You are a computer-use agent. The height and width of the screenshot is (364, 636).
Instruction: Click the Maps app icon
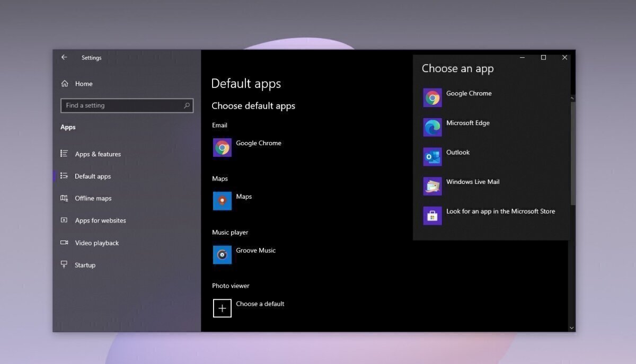click(222, 201)
